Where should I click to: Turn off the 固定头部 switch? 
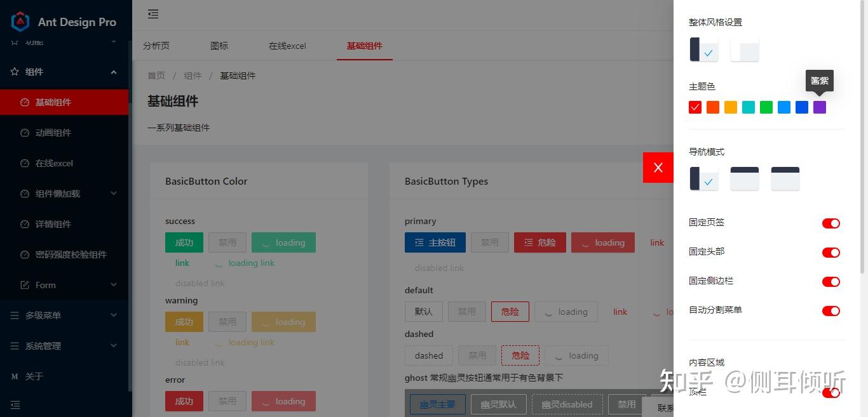(831, 252)
